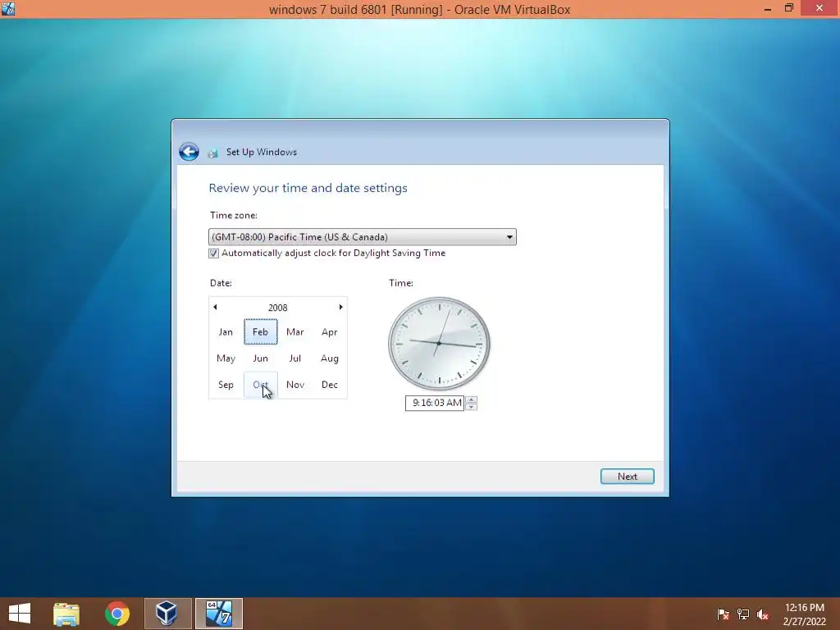
Task: Select Nov in the calendar
Action: click(295, 385)
